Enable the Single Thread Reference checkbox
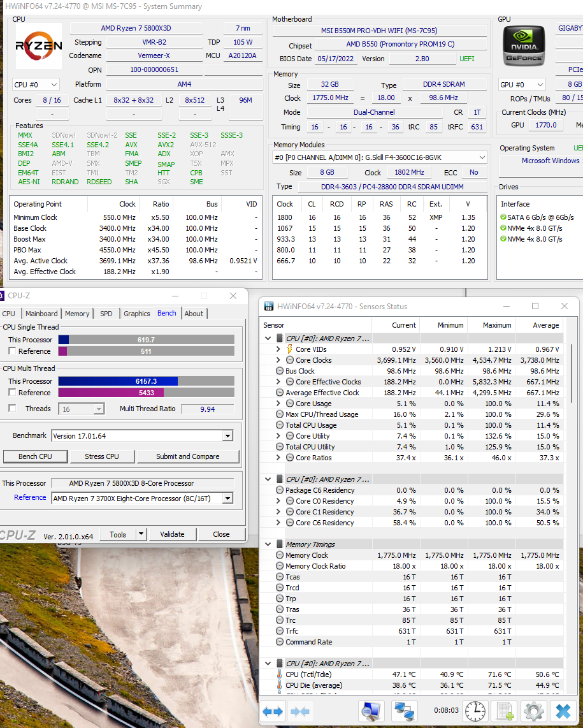 click(x=12, y=351)
